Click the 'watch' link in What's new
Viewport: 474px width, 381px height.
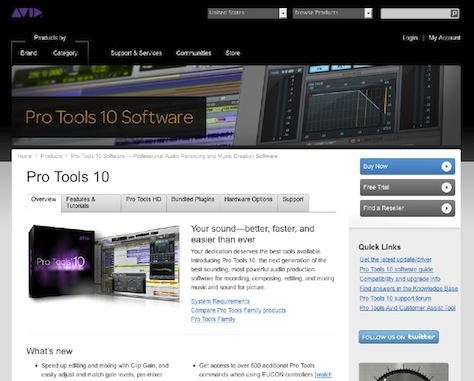pos(323,374)
